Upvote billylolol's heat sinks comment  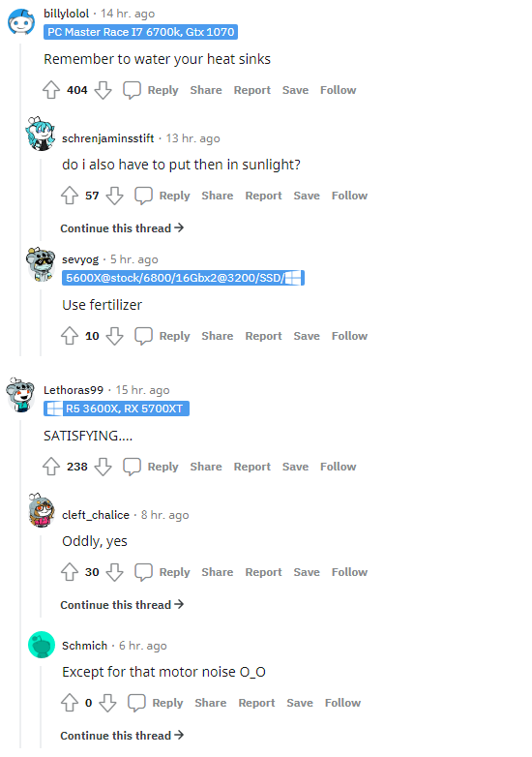(51, 90)
